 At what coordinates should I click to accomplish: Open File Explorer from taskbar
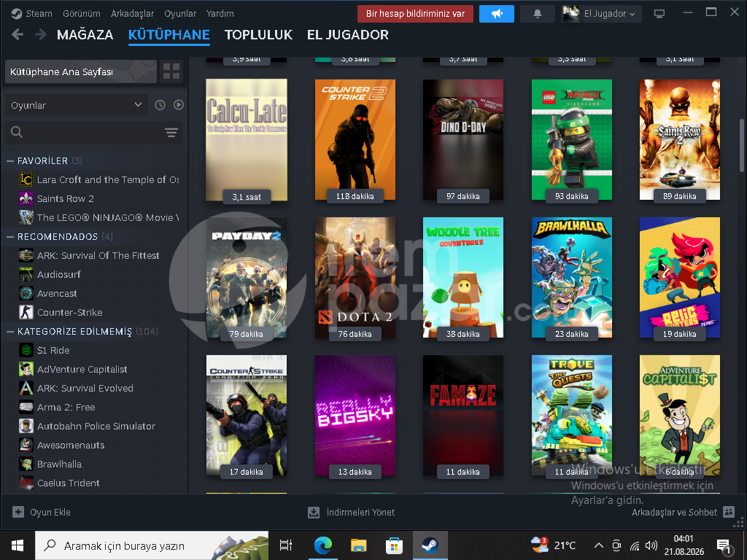[x=358, y=545]
